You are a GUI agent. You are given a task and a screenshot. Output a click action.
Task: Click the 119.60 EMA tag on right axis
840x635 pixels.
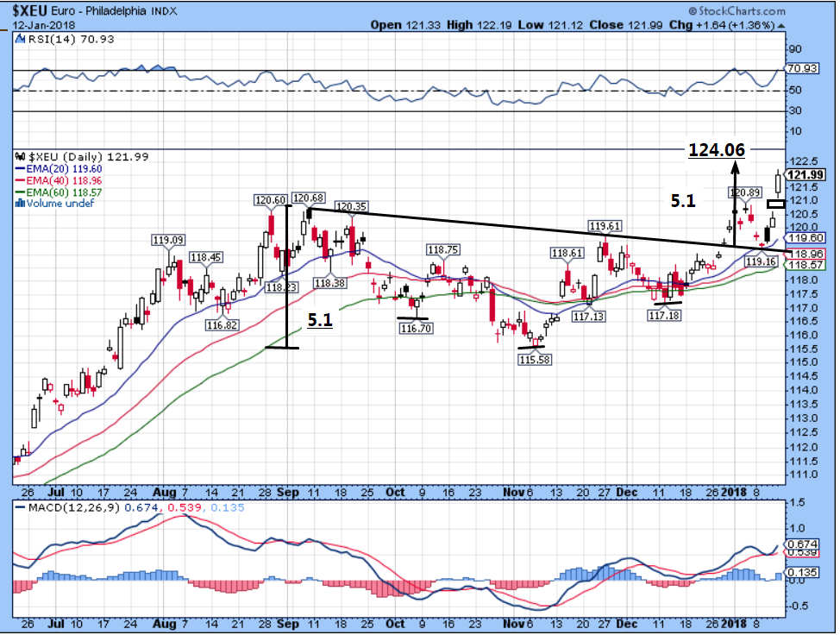click(806, 238)
